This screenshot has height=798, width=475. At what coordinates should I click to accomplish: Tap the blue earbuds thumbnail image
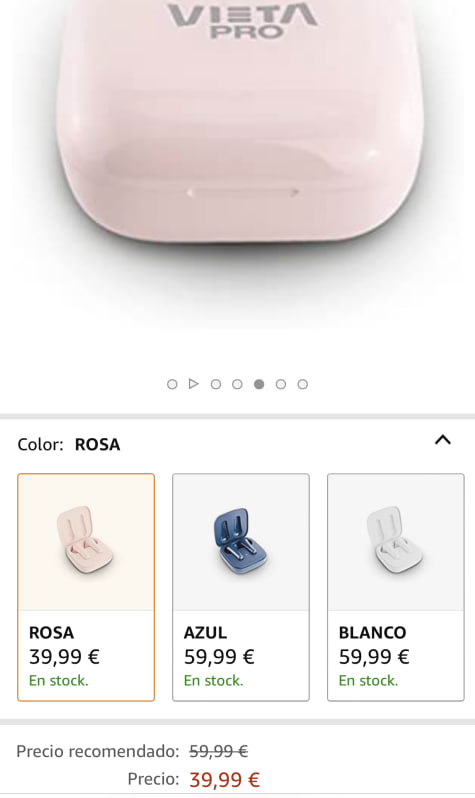(241, 542)
